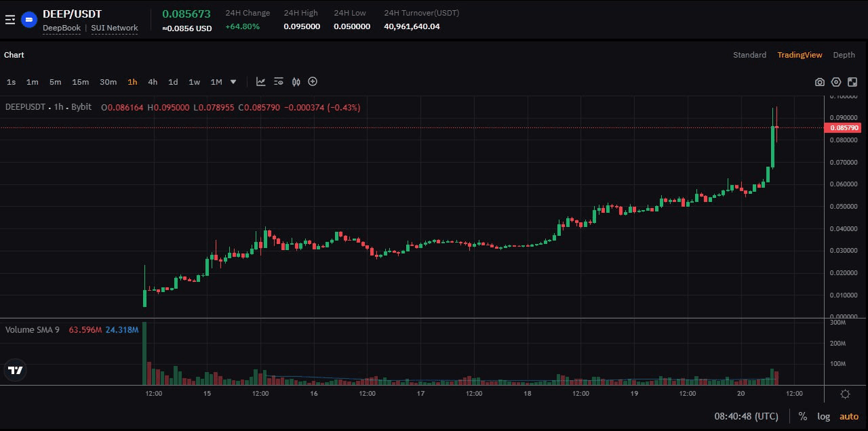The height and width of the screenshot is (431, 868).
Task: Select the 1s timeframe
Action: (12, 82)
